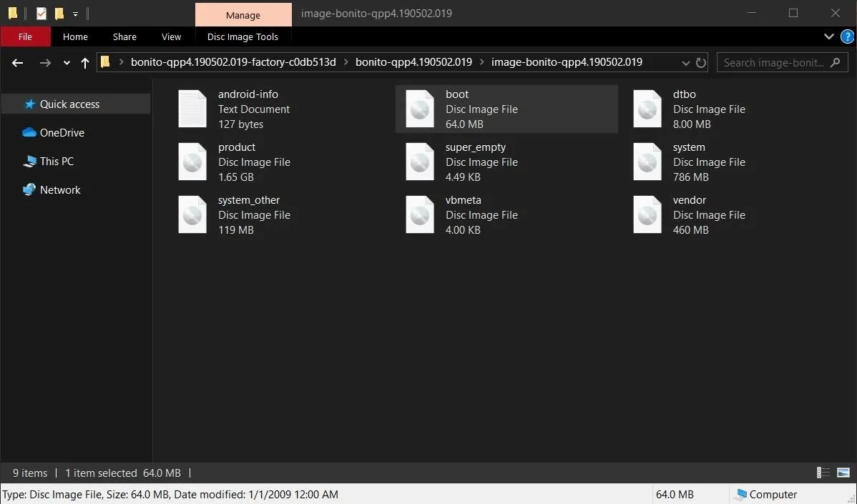Switch to details view in status bar
Screen dimensions: 857x504
click(x=823, y=473)
